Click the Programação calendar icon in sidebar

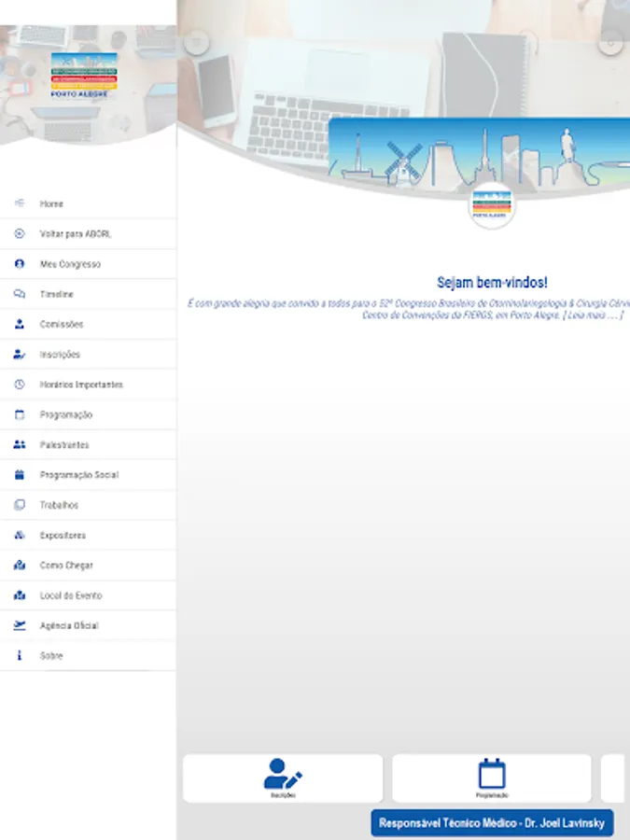coord(20,414)
